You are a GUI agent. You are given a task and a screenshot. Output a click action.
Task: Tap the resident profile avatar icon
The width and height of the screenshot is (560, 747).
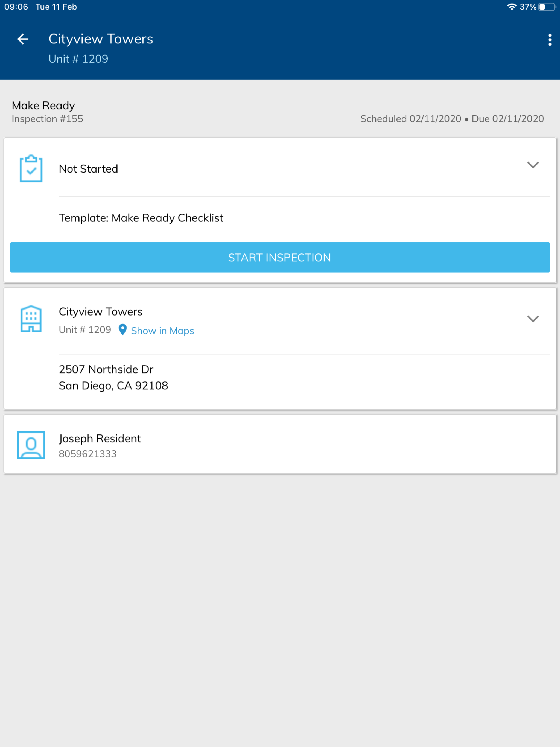click(x=31, y=445)
